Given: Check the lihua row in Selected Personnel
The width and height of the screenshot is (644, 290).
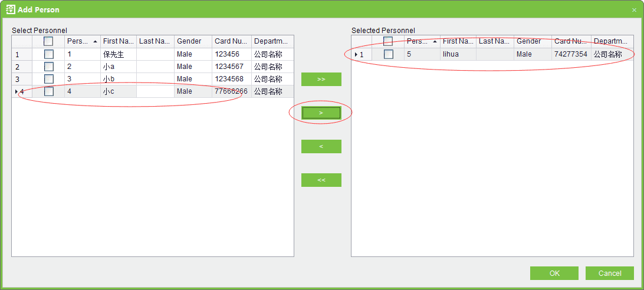Looking at the screenshot, I should coord(388,54).
